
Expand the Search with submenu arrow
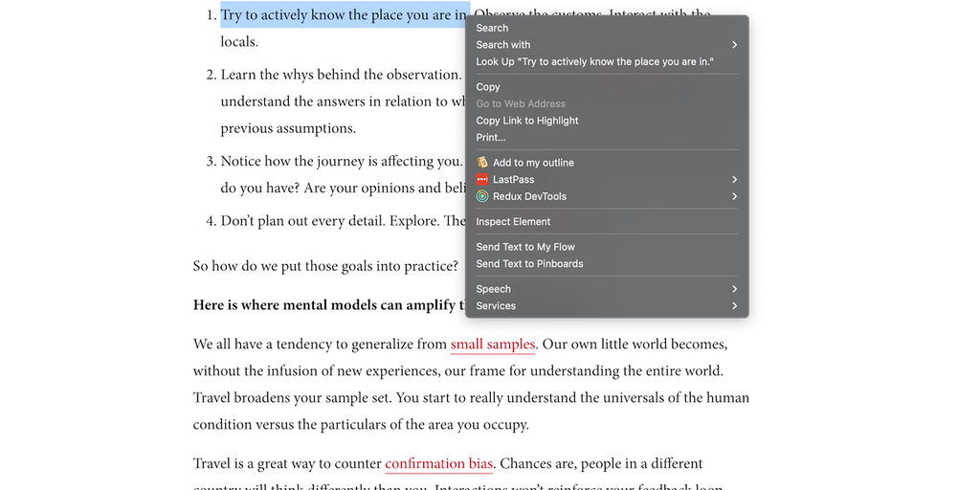pyautogui.click(x=735, y=45)
